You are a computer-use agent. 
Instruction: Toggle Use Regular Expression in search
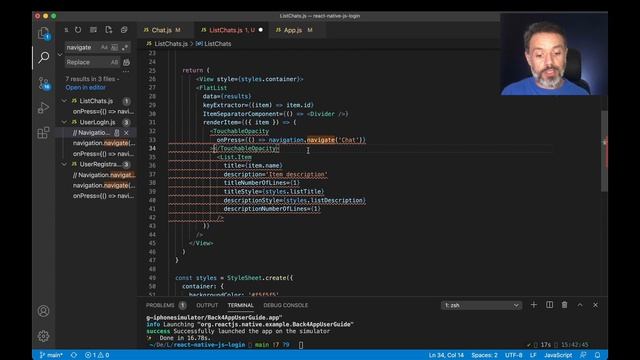click(125, 47)
